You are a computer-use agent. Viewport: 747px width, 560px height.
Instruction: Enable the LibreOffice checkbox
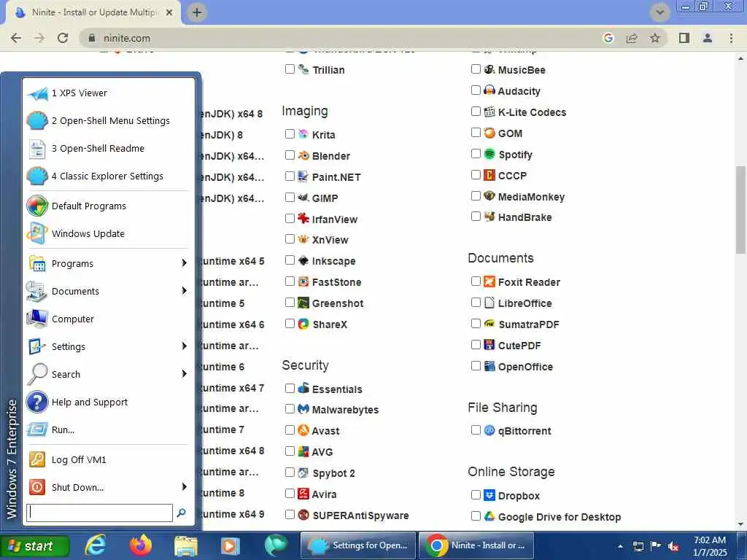tap(476, 303)
